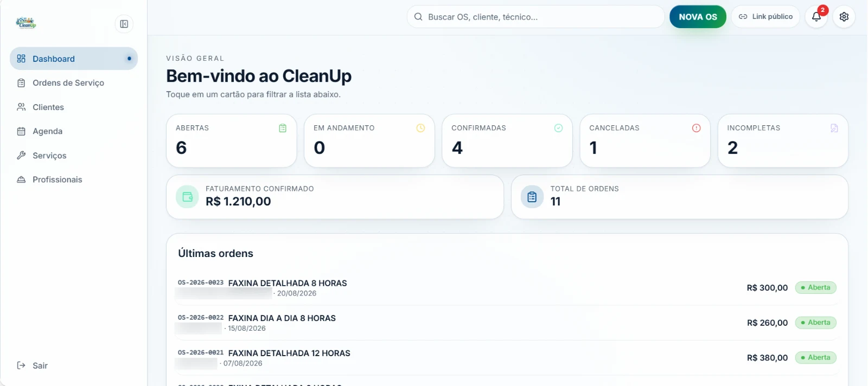
Task: Click the Clientes people icon
Action: (21, 107)
